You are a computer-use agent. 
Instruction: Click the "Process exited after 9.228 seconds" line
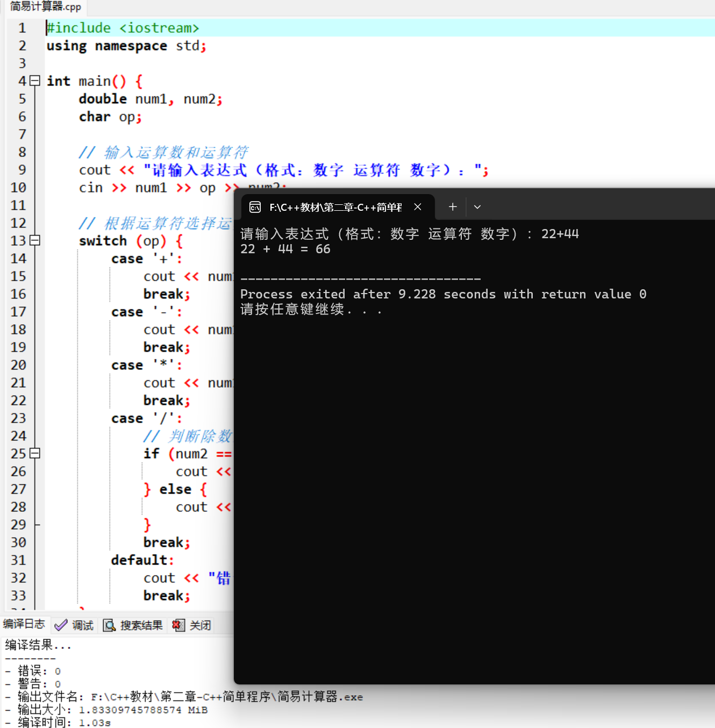click(443, 294)
